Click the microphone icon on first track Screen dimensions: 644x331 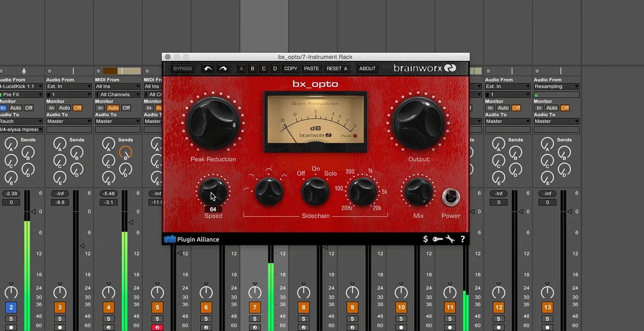click(x=24, y=71)
